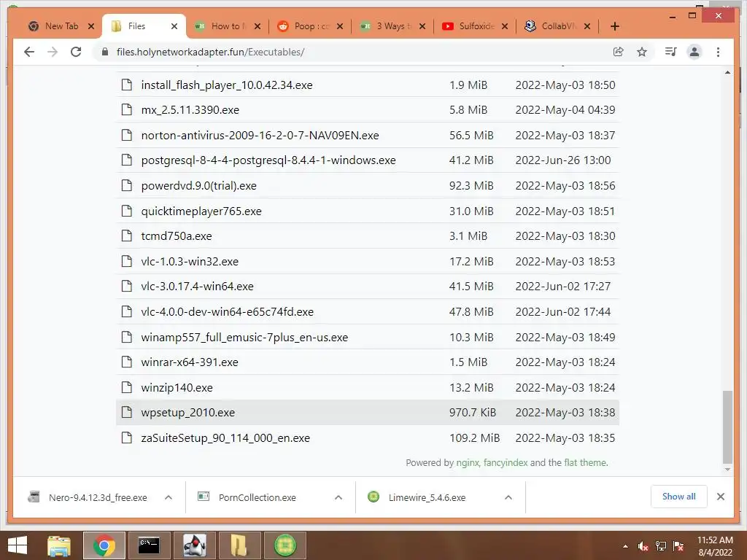The image size is (747, 560).
Task: Follow the fancyindex footer link
Action: 506,463
